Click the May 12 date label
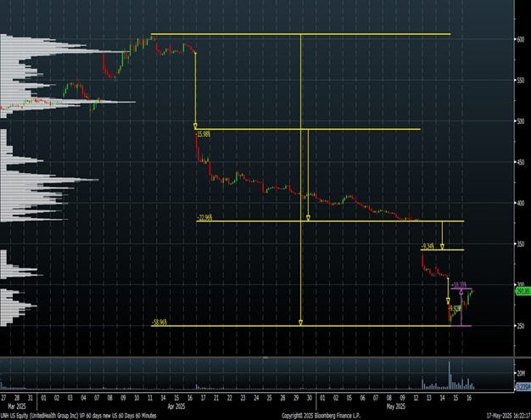This screenshot has width=531, height=420. 416,398
